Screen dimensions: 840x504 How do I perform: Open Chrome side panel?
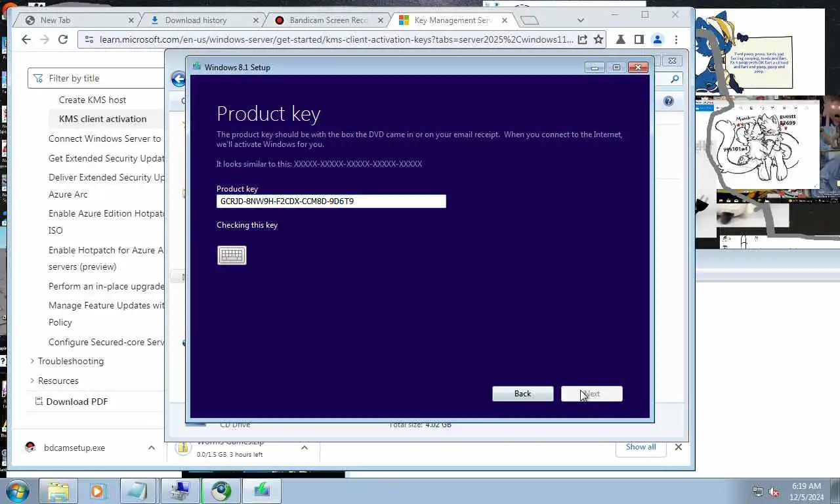(639, 39)
